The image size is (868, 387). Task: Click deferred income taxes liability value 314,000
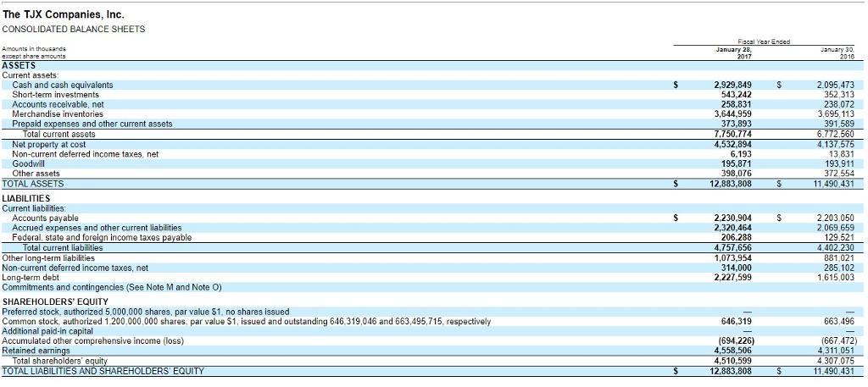(x=737, y=268)
